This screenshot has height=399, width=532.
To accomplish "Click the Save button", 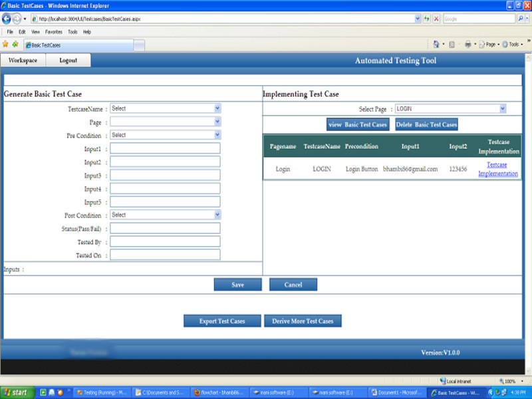I will pos(237,285).
